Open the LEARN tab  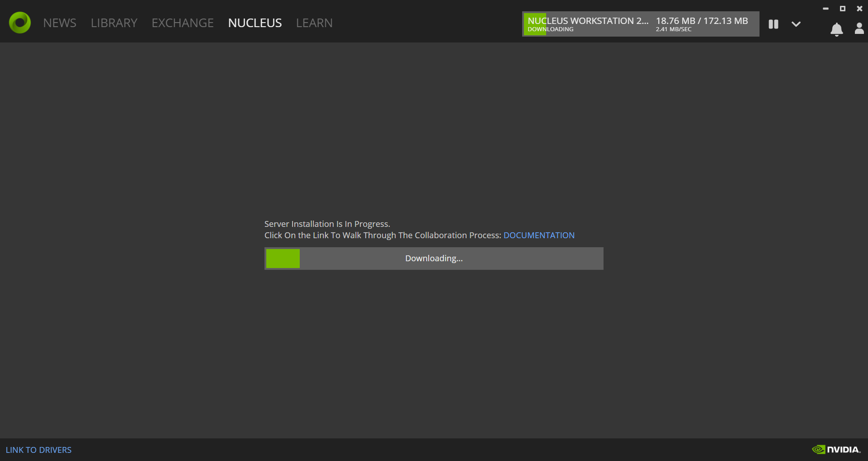point(314,23)
